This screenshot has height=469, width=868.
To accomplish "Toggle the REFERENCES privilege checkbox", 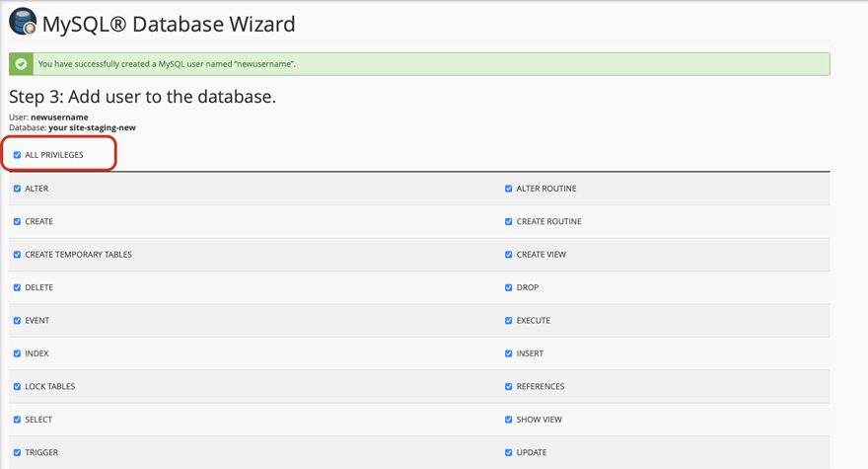I will tap(508, 386).
